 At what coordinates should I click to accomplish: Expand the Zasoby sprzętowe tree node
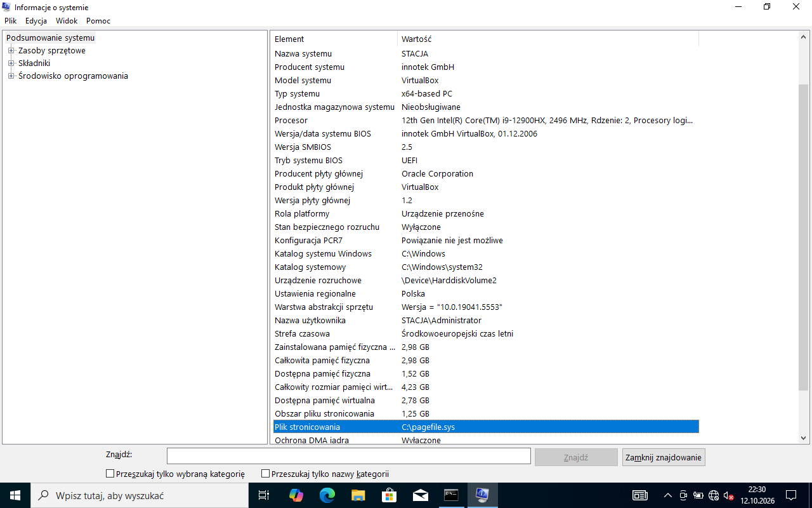(x=11, y=51)
